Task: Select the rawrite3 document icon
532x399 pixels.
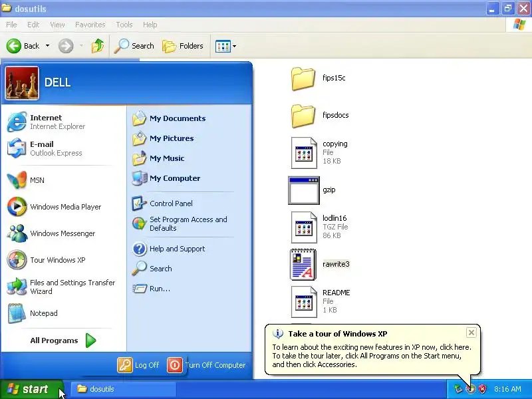Action: 303,265
